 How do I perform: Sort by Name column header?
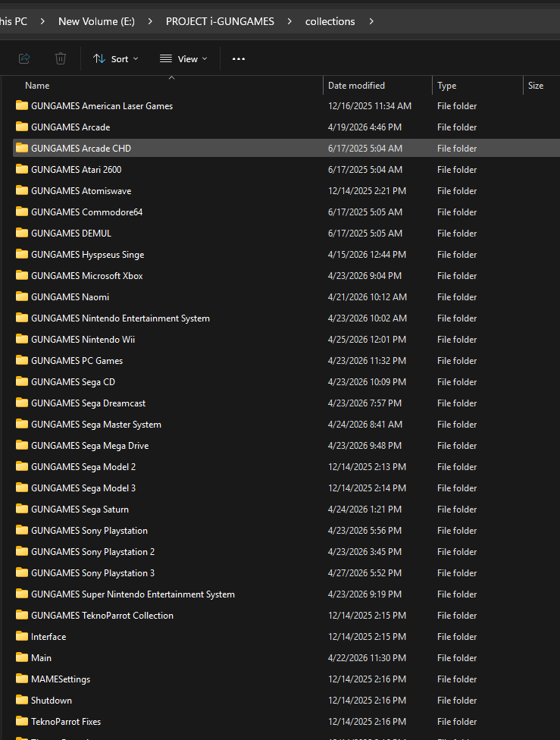coord(37,86)
